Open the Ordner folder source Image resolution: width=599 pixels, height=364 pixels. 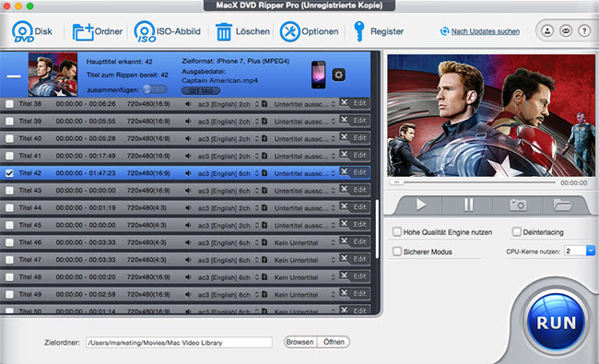(98, 31)
